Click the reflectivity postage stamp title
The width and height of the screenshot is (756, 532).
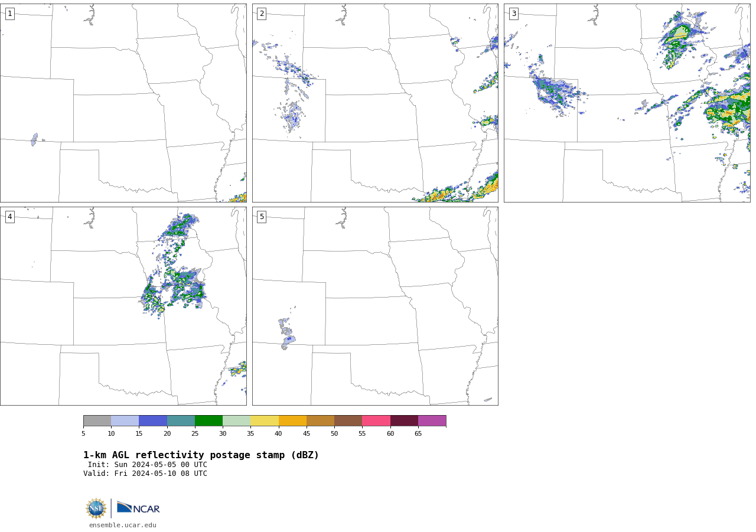coord(201,455)
